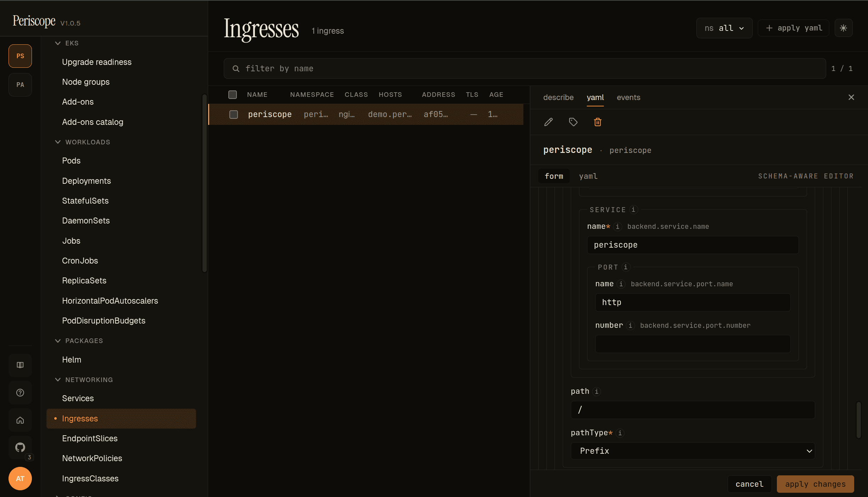Click the cancel button
The height and width of the screenshot is (497, 868).
click(750, 484)
